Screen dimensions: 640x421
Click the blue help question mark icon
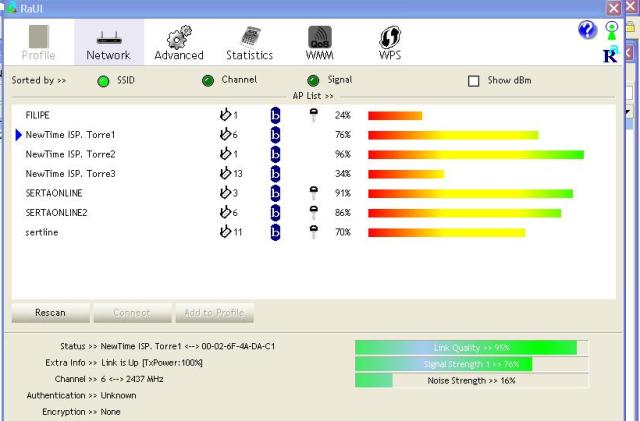point(587,30)
